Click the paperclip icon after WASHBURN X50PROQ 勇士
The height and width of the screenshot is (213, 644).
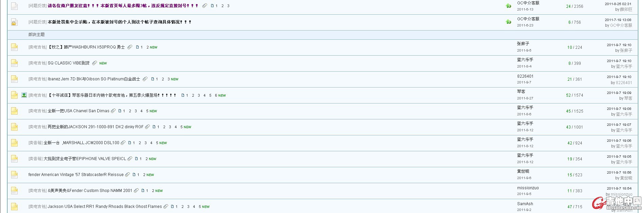(130, 47)
